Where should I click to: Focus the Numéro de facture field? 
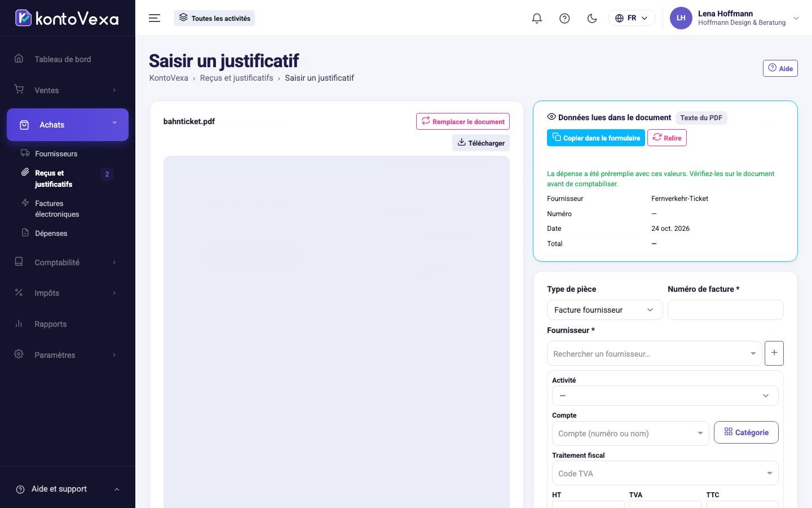pyautogui.click(x=726, y=310)
